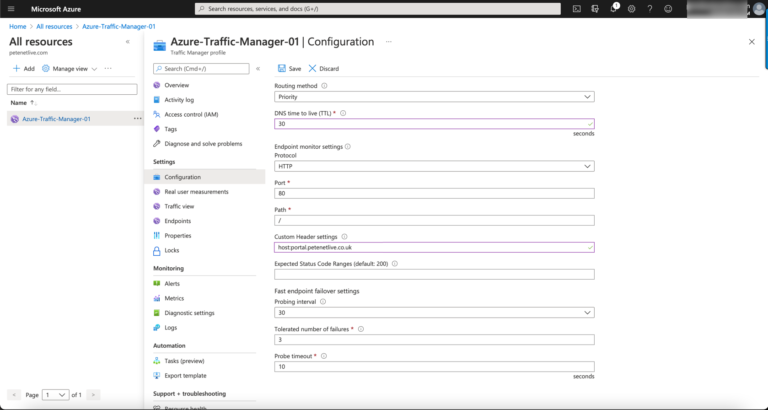The image size is (768, 410).
Task: Open portal settings gear icon
Action: point(631,9)
